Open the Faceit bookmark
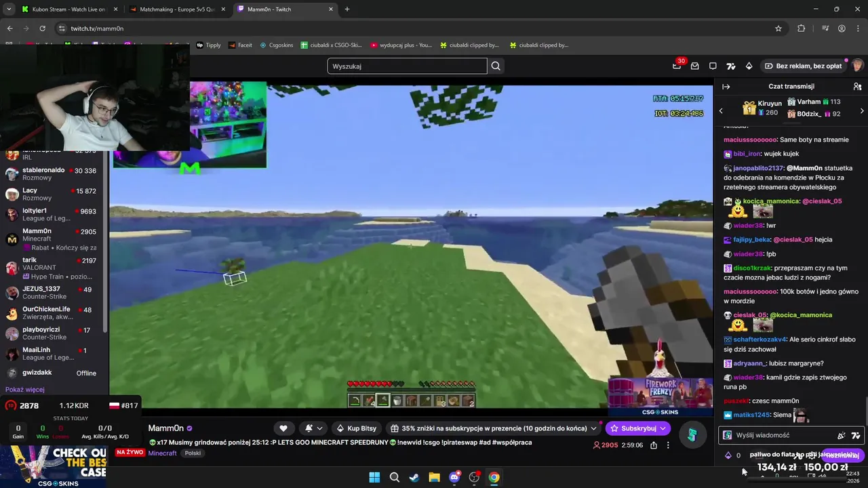868x488 pixels. point(240,45)
